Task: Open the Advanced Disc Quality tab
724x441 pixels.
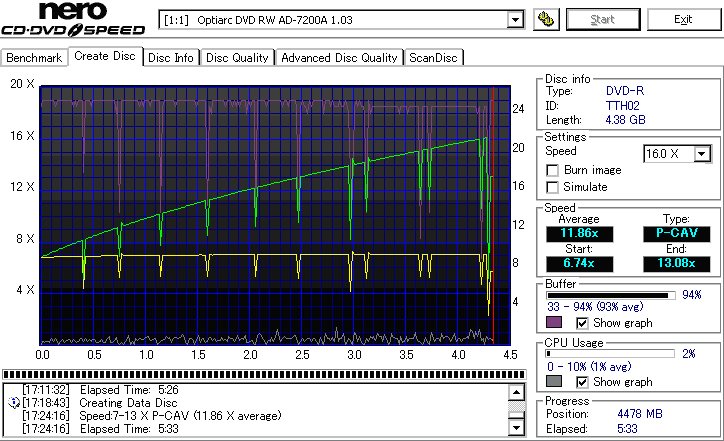Action: [339, 58]
